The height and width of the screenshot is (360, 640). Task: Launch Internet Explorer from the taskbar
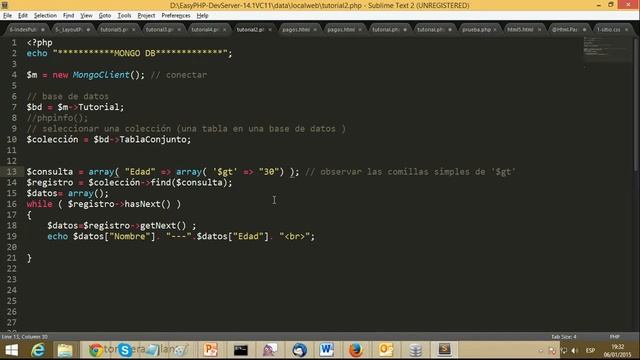tap(38, 350)
